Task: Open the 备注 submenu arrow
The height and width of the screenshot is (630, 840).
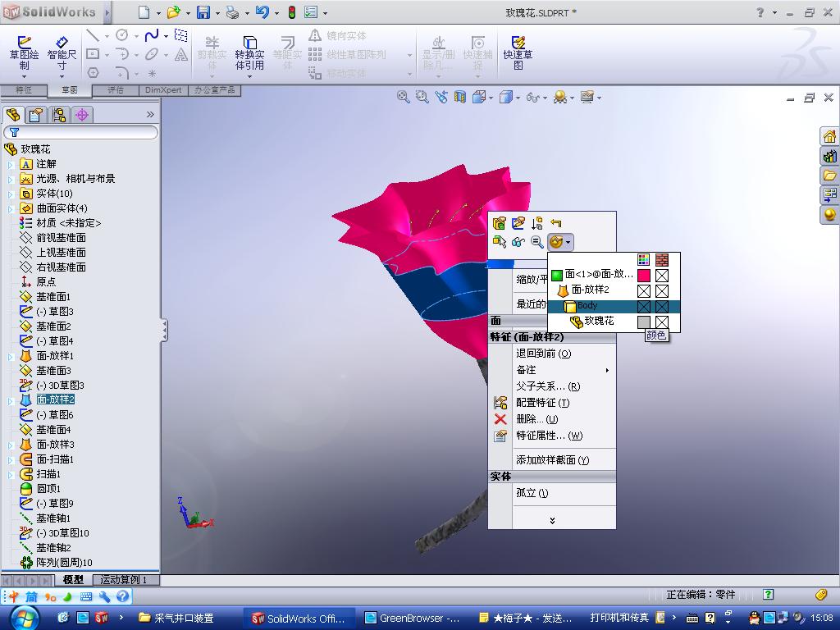Action: coord(607,370)
